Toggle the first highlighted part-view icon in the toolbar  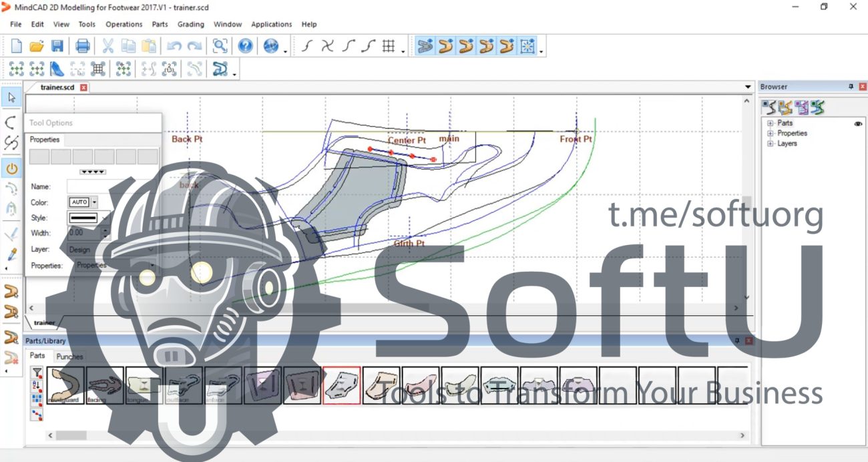pos(425,46)
